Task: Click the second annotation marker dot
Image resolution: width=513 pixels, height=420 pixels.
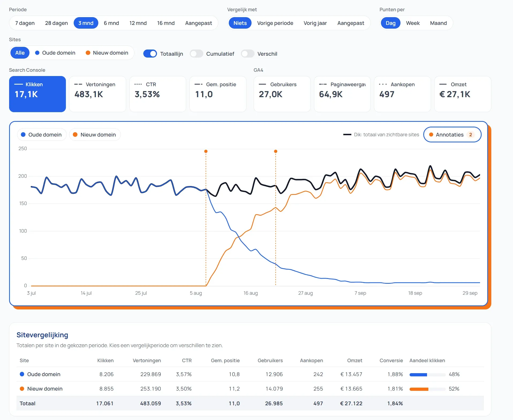Action: point(276,152)
